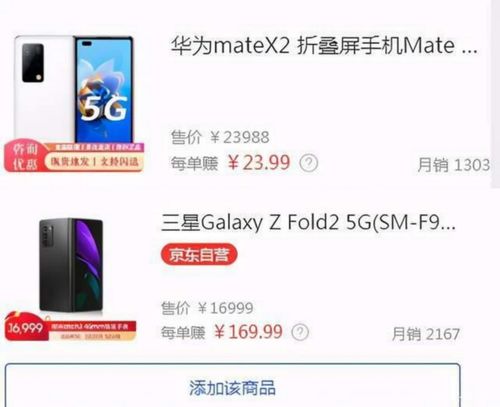Open the Samsung Galaxy Z Fold2 thumbnail

71,278
